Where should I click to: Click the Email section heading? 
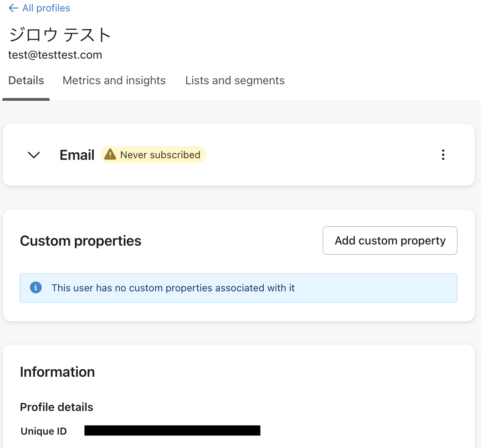(77, 155)
